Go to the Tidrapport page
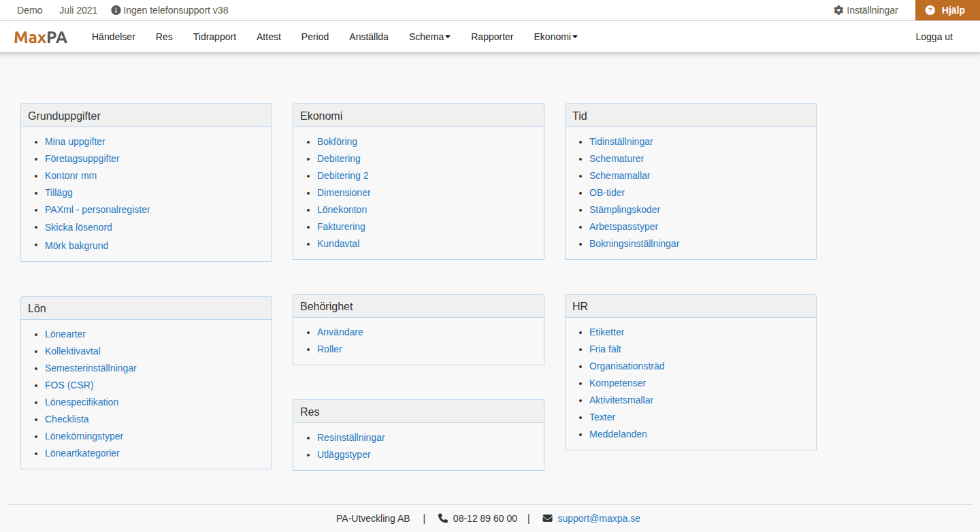This screenshot has height=532, width=980. 214,37
